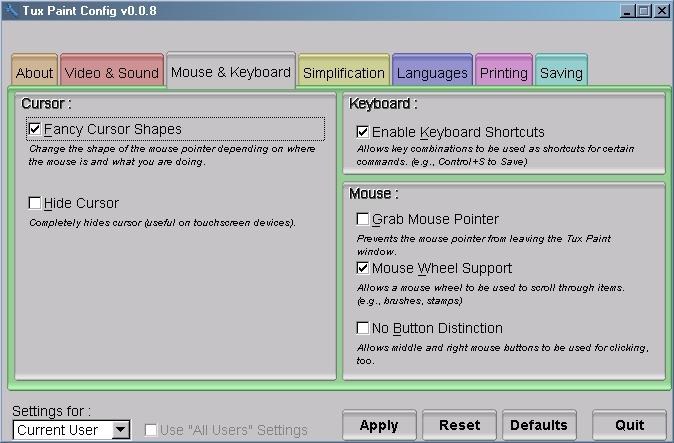The image size is (674, 443).
Task: Open the About tab
Action: [35, 73]
